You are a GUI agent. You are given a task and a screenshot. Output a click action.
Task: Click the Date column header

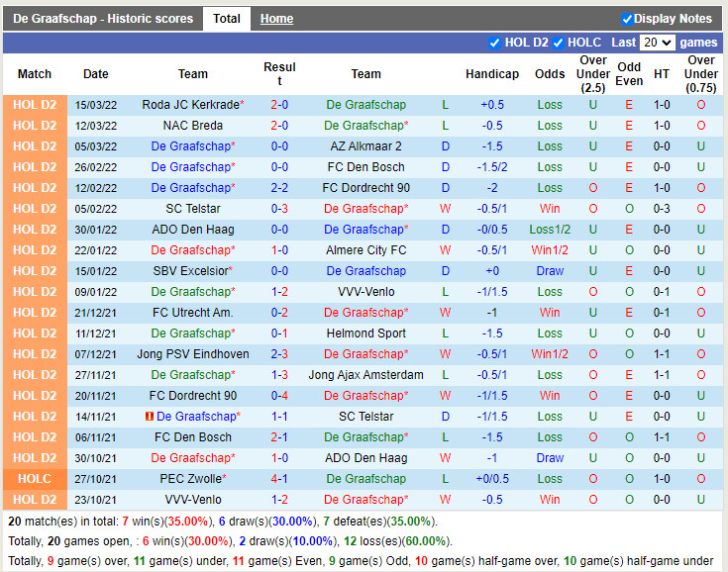pos(96,74)
